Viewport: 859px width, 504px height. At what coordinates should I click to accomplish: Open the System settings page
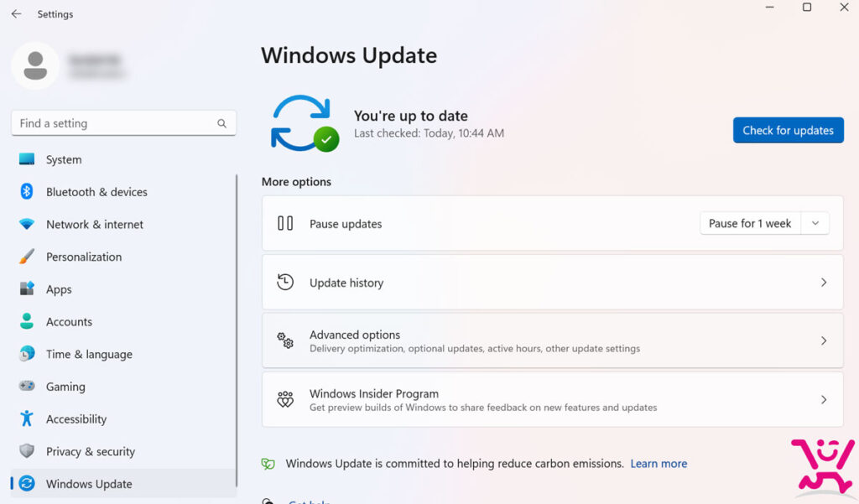(123, 159)
